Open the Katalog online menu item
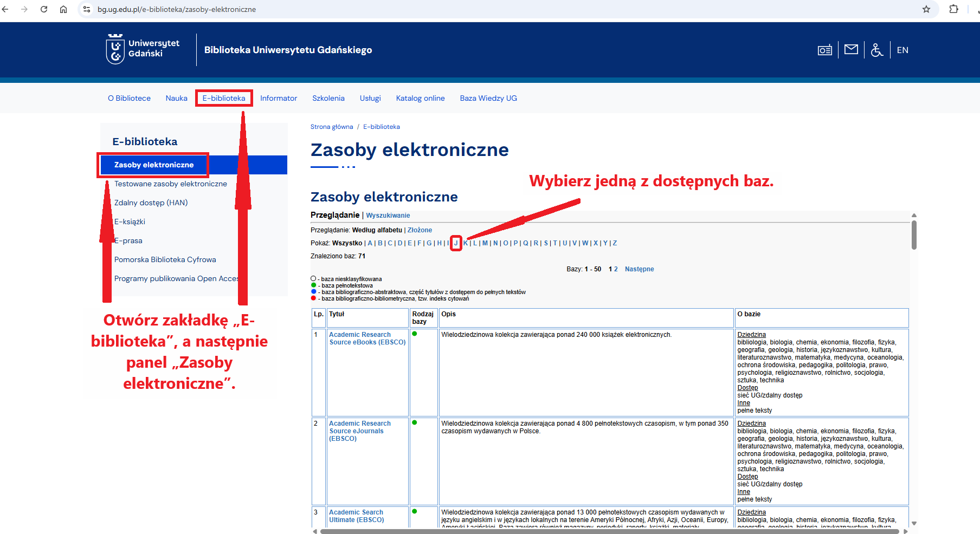This screenshot has width=980, height=534. (420, 98)
